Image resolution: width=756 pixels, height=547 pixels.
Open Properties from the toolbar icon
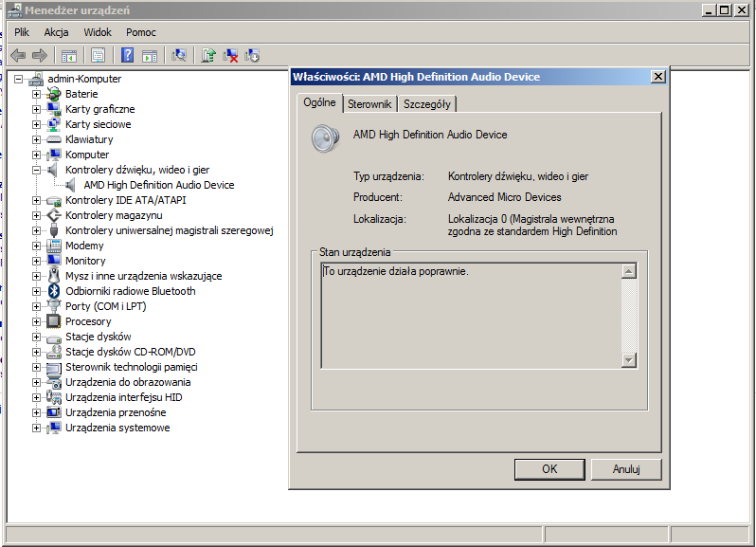(x=98, y=56)
